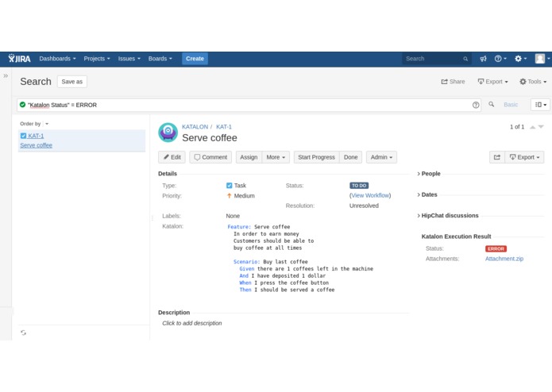Click the Save as button
This screenshot has height=392, width=552.
click(x=71, y=82)
